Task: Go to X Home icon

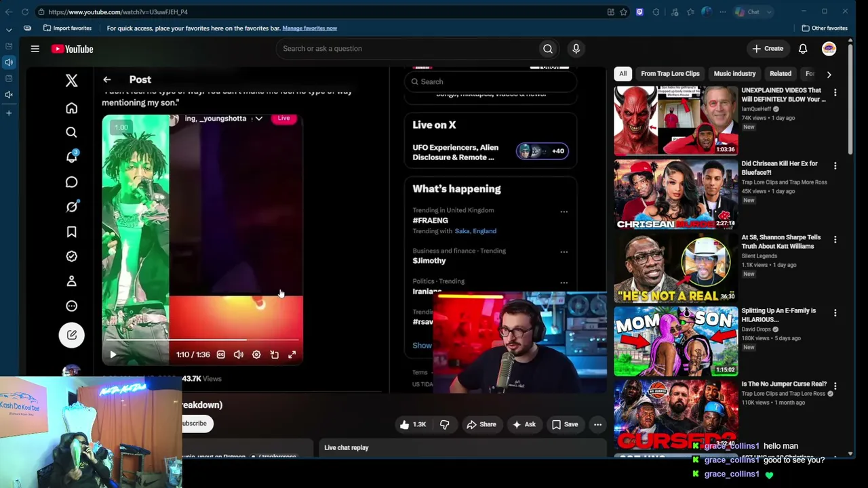Action: click(x=71, y=108)
